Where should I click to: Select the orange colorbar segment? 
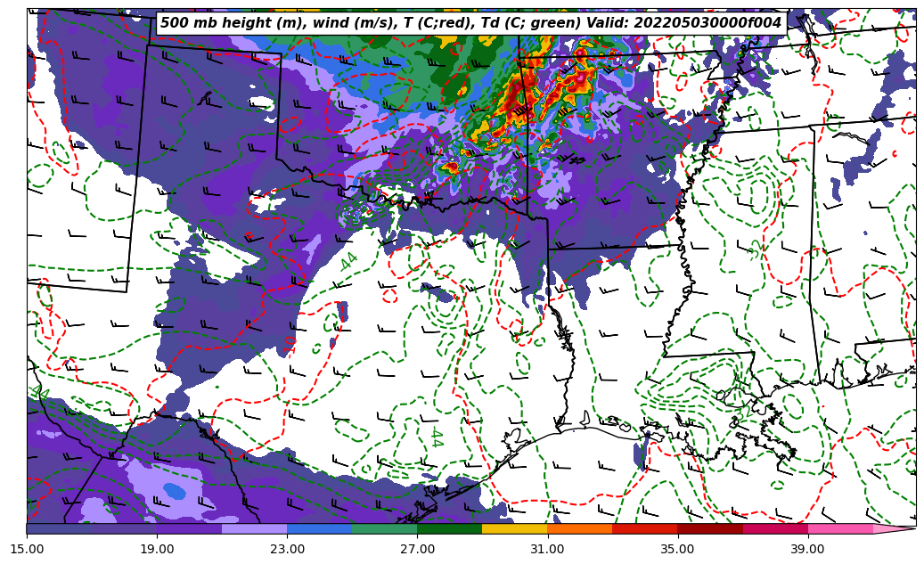click(580, 528)
